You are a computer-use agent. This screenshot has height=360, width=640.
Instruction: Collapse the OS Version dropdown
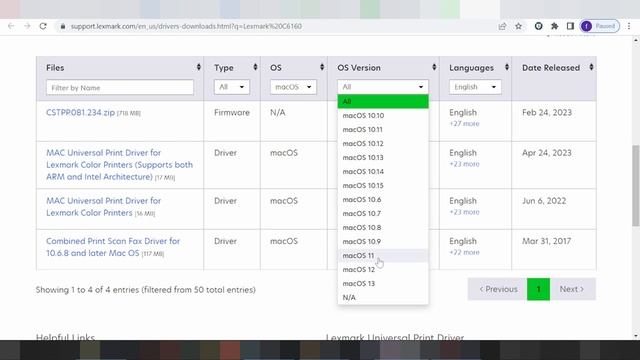click(x=383, y=87)
